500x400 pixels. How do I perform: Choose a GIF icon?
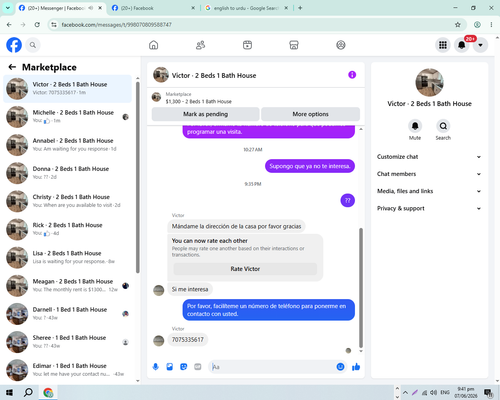point(198,367)
